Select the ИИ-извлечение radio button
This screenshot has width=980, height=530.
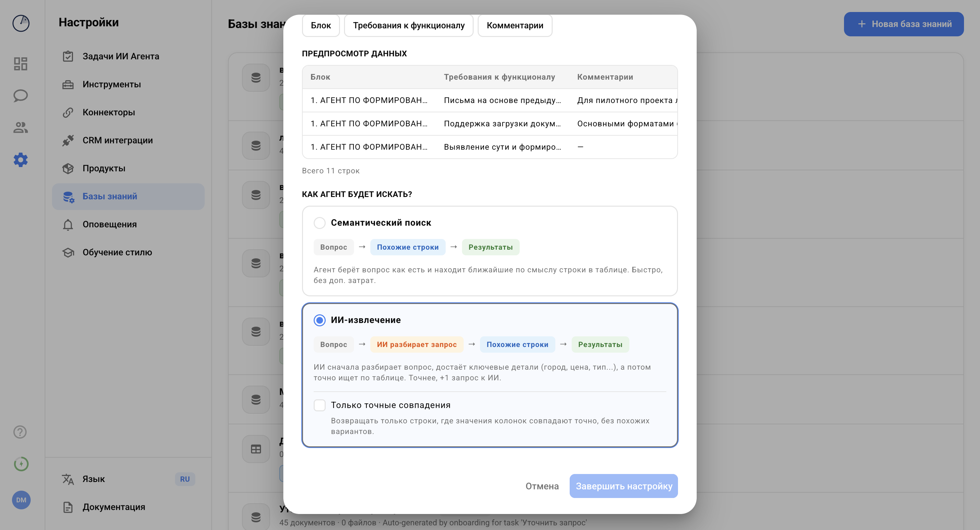click(x=320, y=320)
